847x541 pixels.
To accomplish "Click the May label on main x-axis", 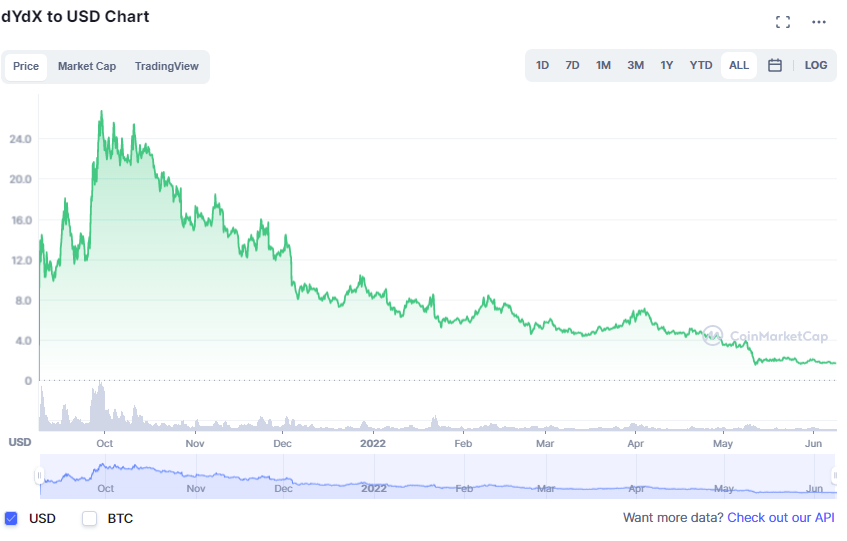I will pos(723,443).
